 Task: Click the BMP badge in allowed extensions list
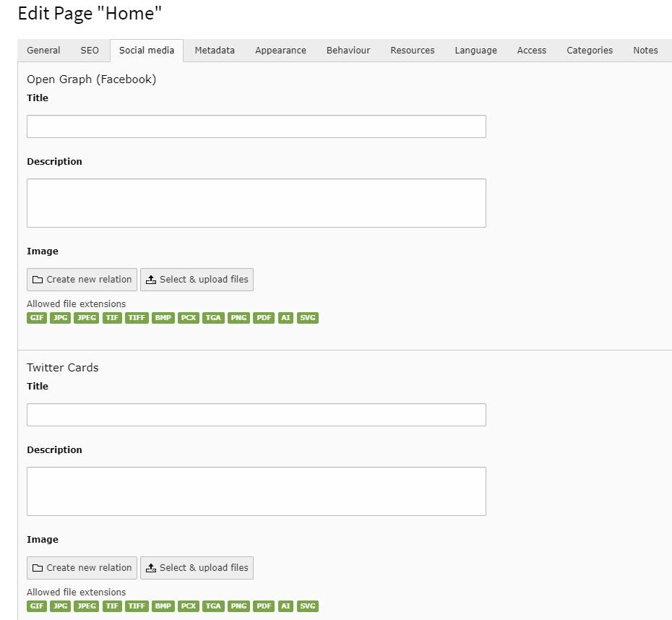tap(163, 317)
